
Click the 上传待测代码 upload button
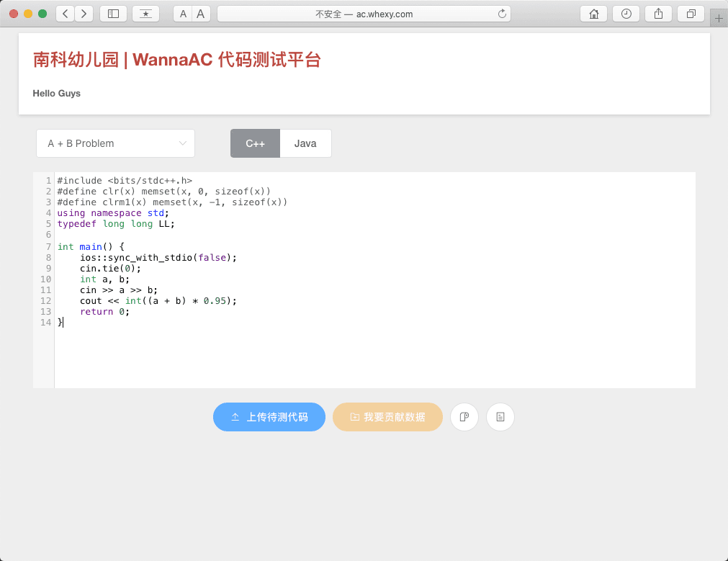(x=269, y=417)
